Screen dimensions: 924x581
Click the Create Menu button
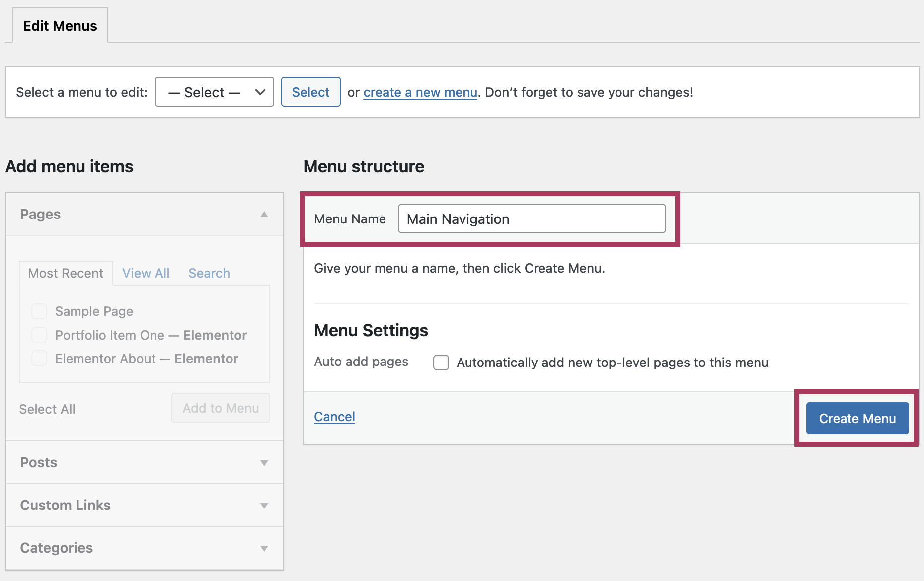point(857,418)
